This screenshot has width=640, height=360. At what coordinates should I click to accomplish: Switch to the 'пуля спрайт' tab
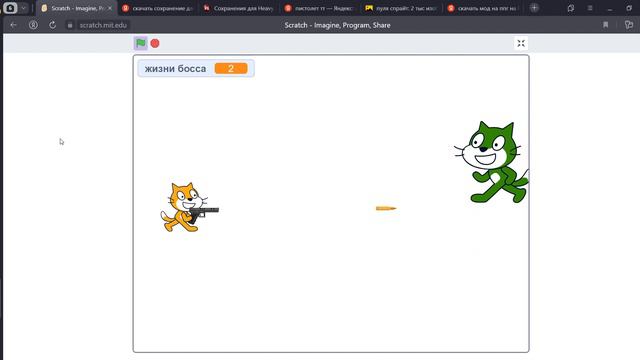coord(402,8)
